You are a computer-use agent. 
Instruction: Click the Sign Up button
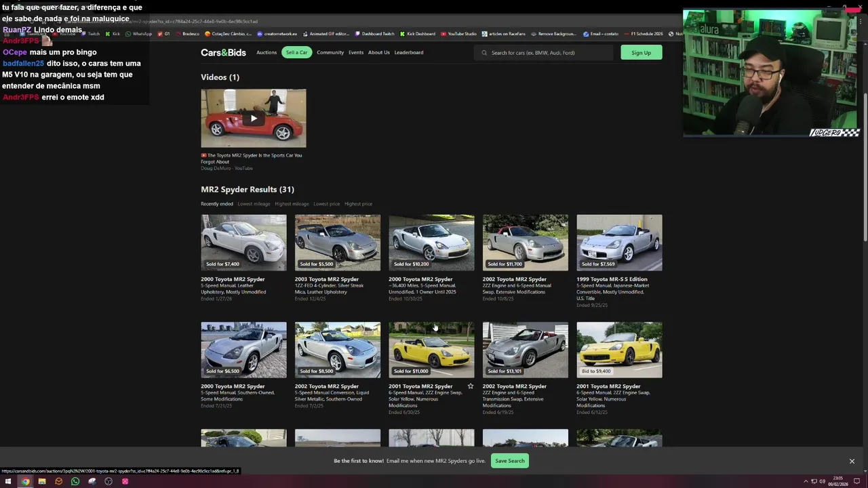coord(641,52)
